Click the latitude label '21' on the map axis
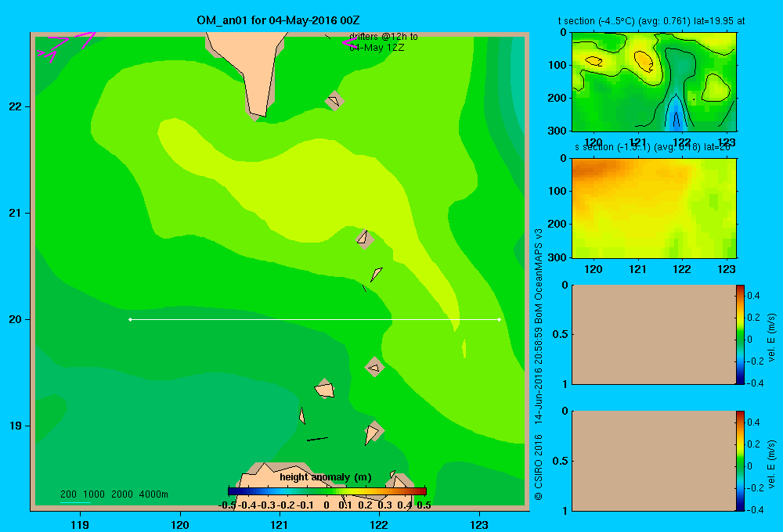Screen dimensions: 783x532 tap(15, 213)
